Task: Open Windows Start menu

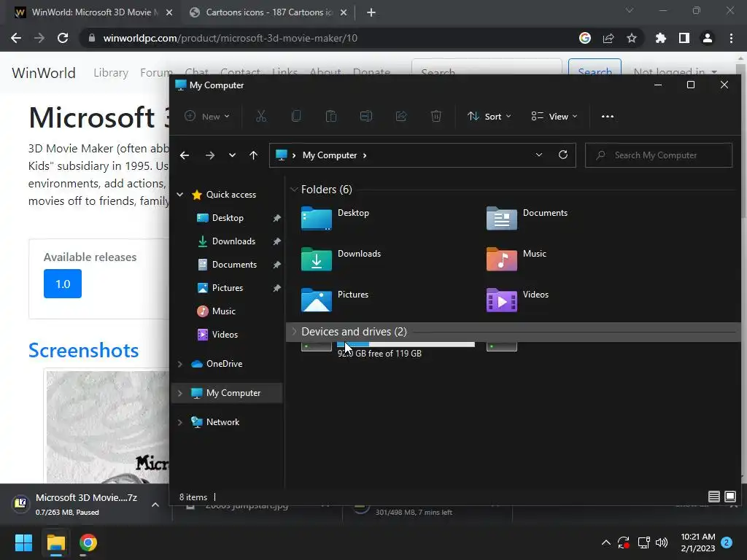Action: tap(23, 542)
